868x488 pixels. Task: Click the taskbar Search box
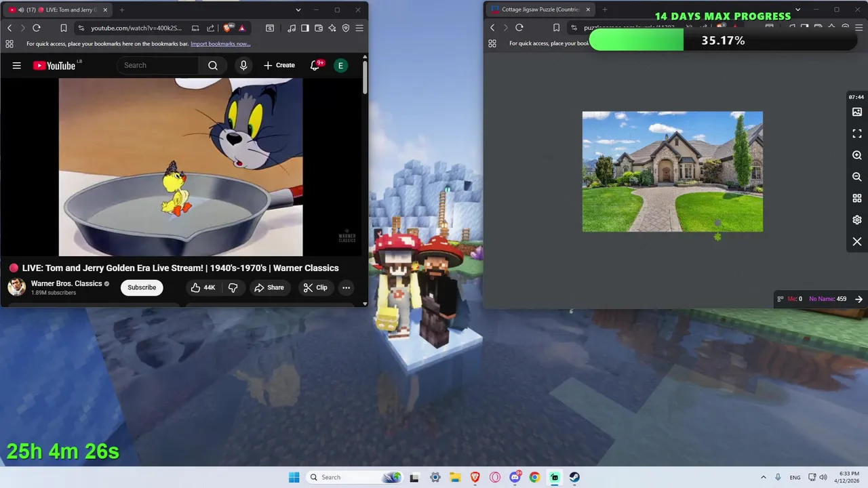point(354,477)
